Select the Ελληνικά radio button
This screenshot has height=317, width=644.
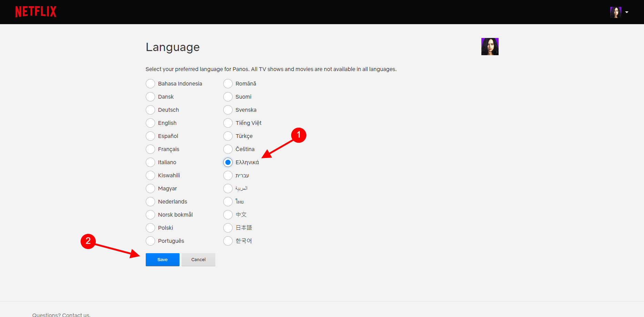click(x=228, y=162)
